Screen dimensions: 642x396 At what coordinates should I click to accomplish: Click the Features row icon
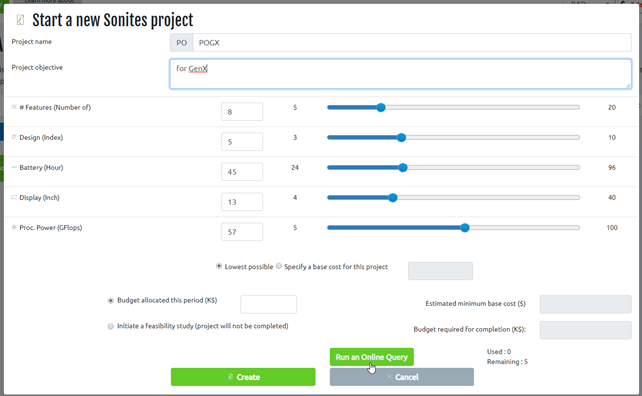[x=14, y=107]
